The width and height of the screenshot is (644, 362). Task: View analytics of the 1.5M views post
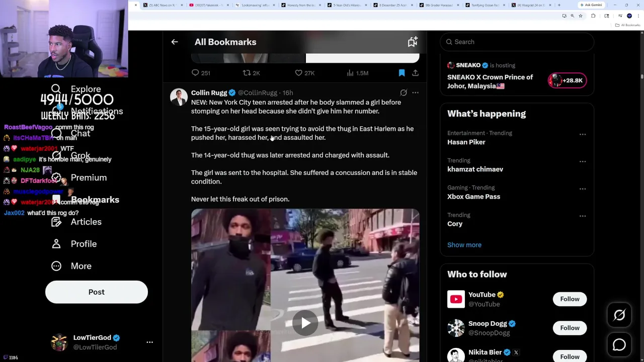(357, 73)
